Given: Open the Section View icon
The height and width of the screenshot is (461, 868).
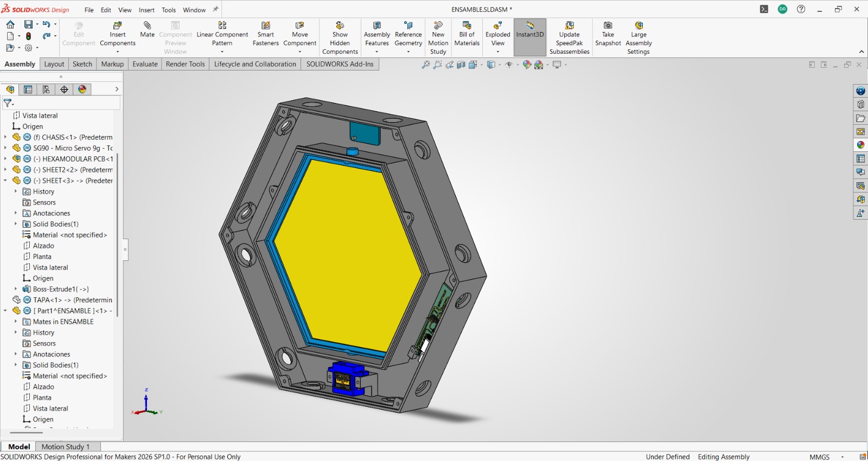Looking at the screenshot, I should click(x=461, y=65).
